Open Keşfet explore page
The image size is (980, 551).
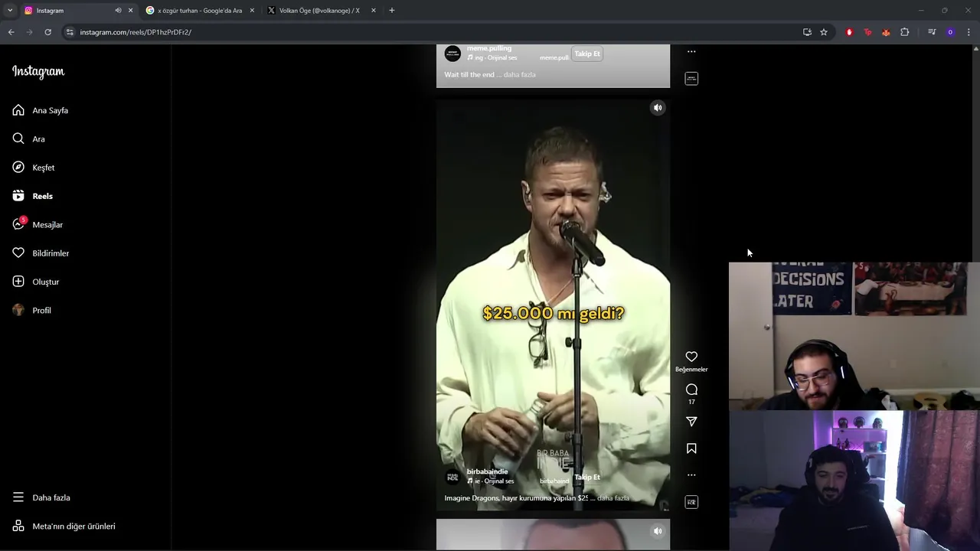point(34,168)
